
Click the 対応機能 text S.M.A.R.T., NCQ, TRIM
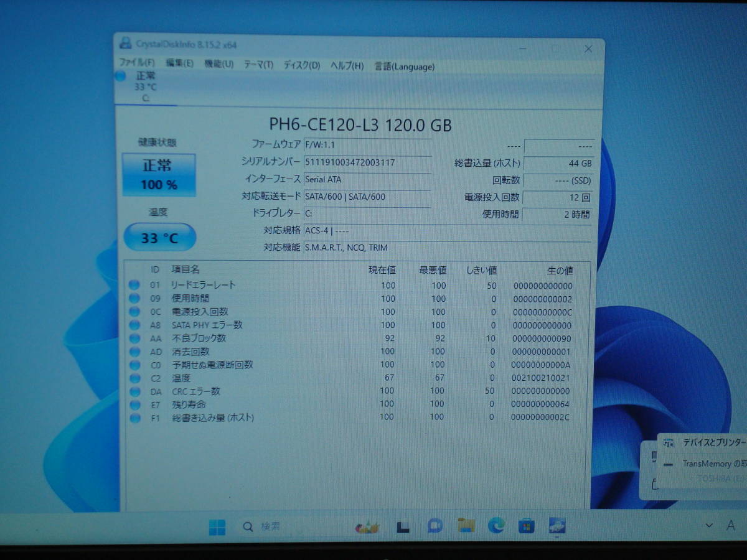tap(346, 248)
